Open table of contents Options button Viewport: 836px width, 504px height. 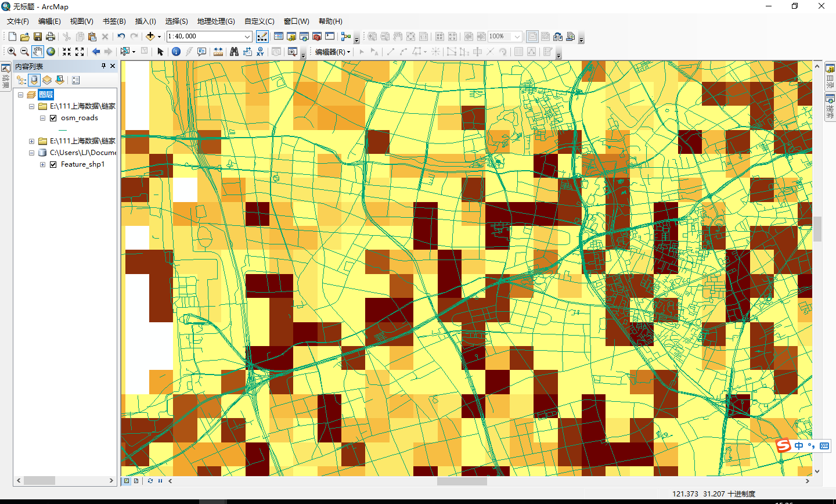tap(75, 80)
